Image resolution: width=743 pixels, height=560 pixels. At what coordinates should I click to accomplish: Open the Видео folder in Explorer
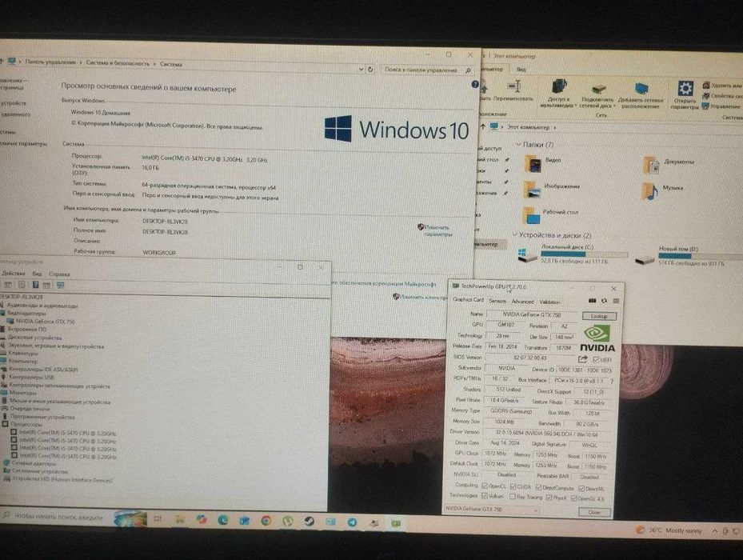click(x=543, y=164)
